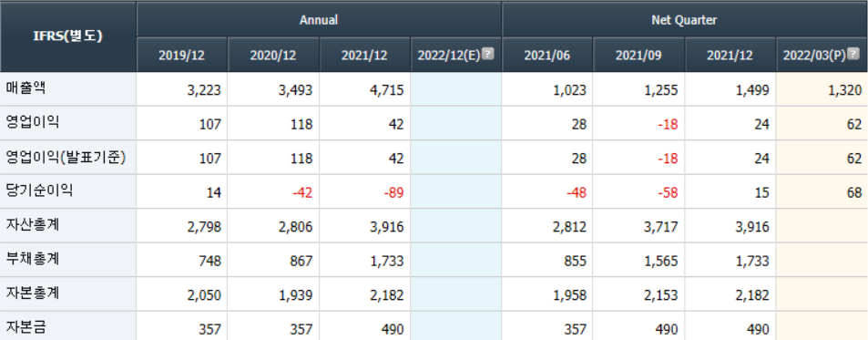Click 부채총계 value 1,565 for 2021/09

coord(661,262)
